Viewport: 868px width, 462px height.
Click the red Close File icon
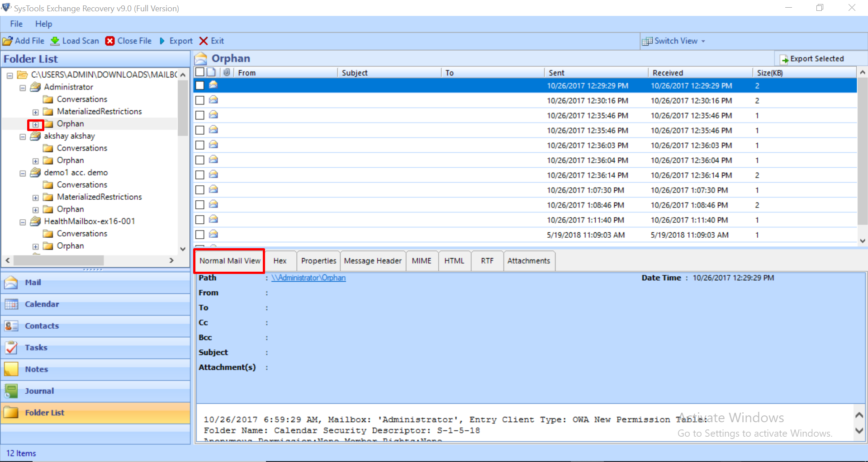[110, 41]
